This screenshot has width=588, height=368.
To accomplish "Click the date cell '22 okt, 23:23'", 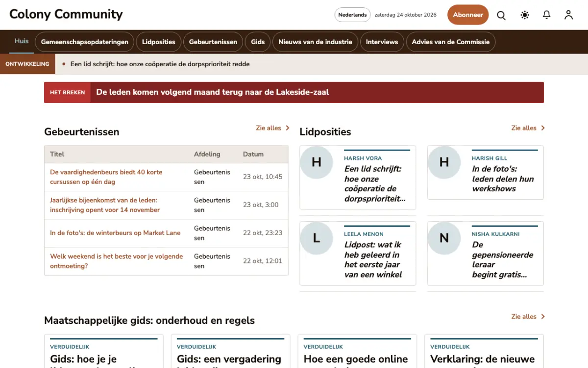I will (263, 233).
